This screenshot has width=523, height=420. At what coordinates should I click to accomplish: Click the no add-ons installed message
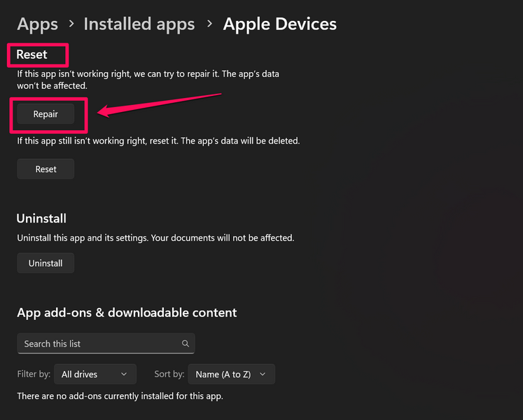120,396
